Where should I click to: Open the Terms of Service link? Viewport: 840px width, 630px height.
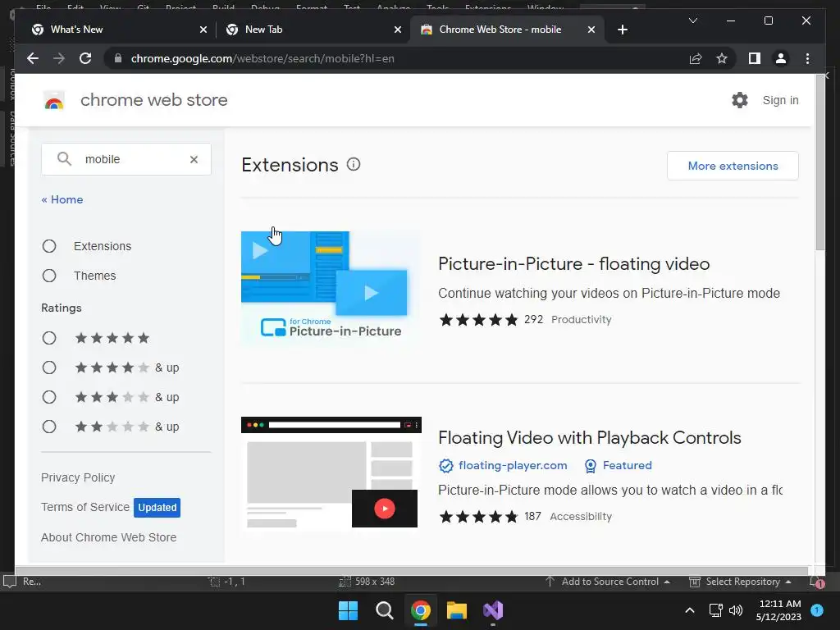(x=85, y=507)
